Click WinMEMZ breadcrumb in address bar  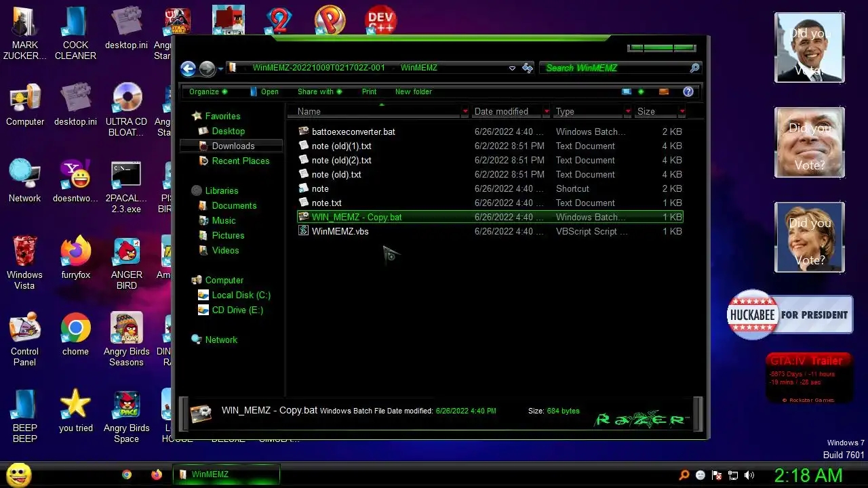[x=418, y=68]
